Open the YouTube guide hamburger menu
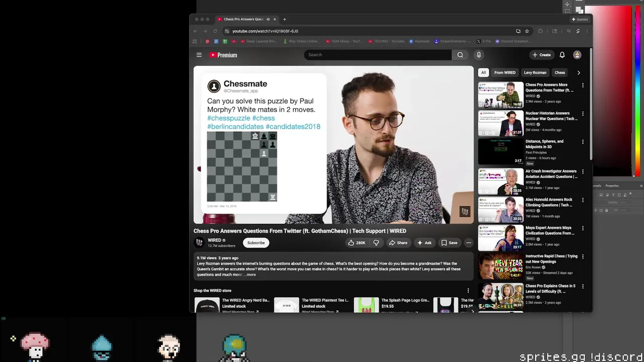This screenshot has width=644, height=362. (x=199, y=55)
